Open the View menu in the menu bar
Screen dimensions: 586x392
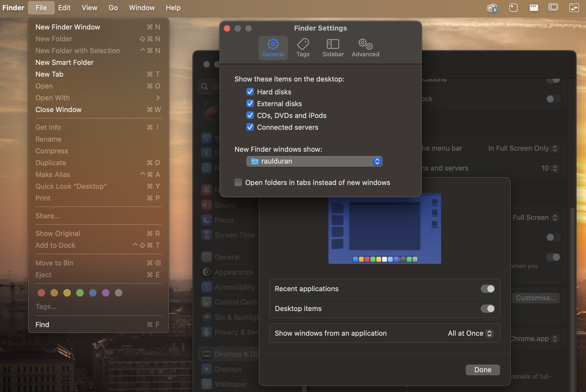[89, 8]
